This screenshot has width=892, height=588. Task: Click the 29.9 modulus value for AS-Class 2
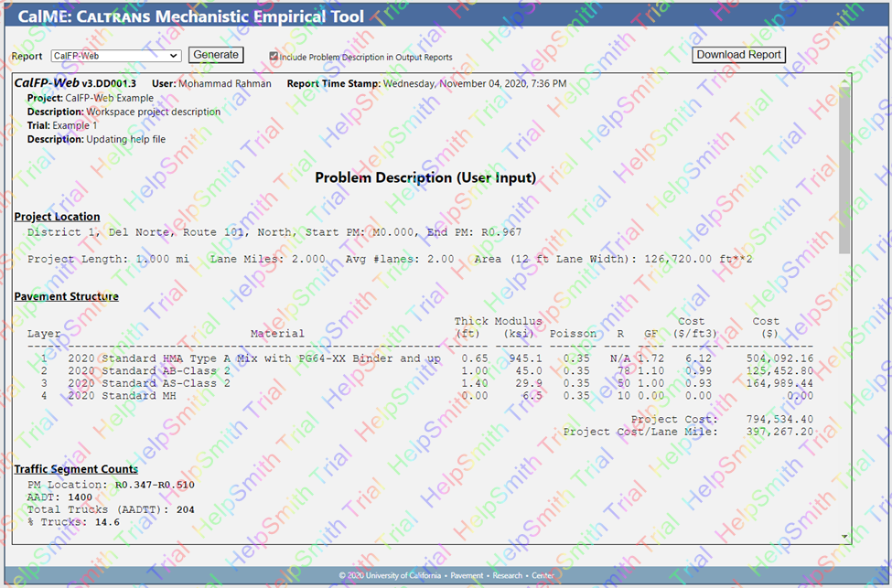tap(529, 383)
